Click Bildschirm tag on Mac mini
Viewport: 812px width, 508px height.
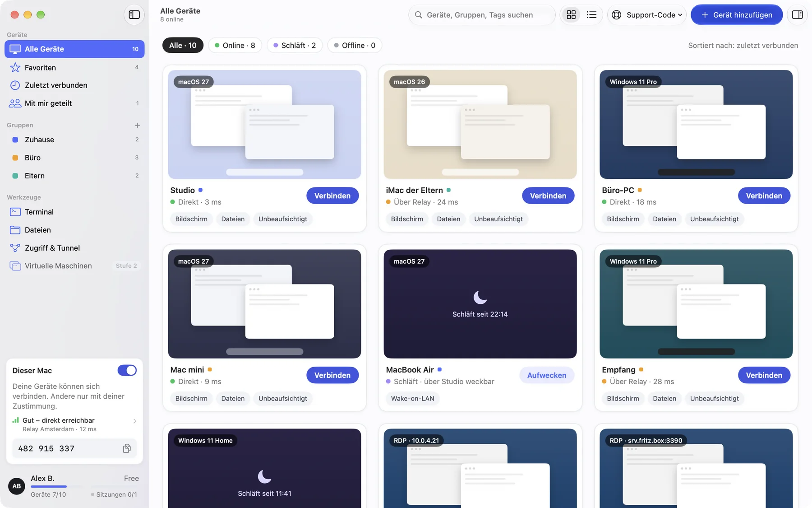191,398
